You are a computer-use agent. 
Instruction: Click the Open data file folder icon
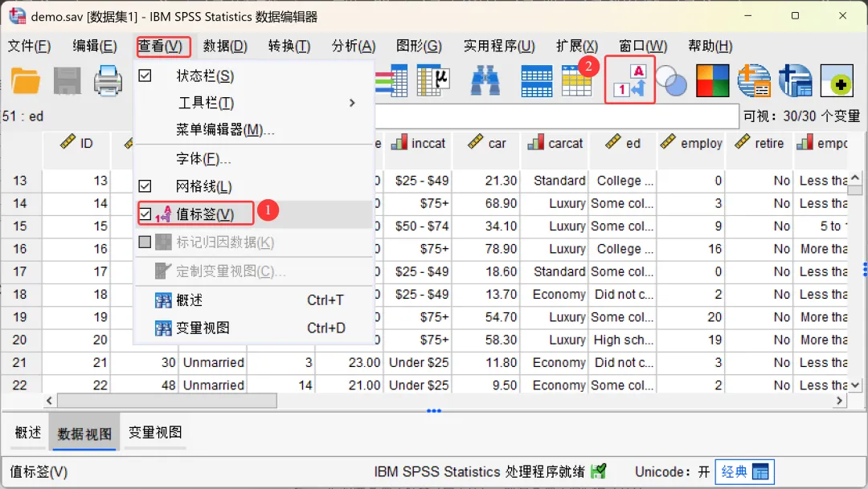click(x=26, y=81)
